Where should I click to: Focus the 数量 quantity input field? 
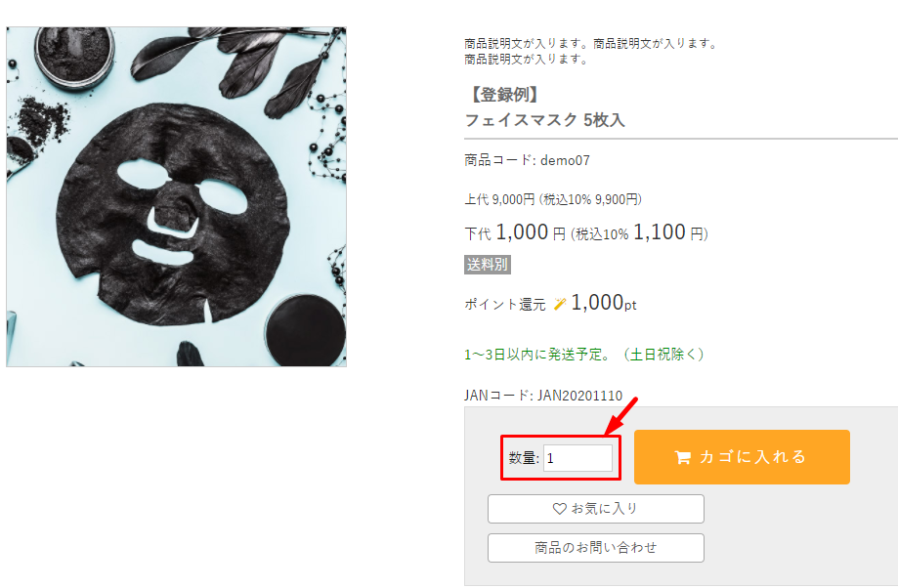point(577,458)
